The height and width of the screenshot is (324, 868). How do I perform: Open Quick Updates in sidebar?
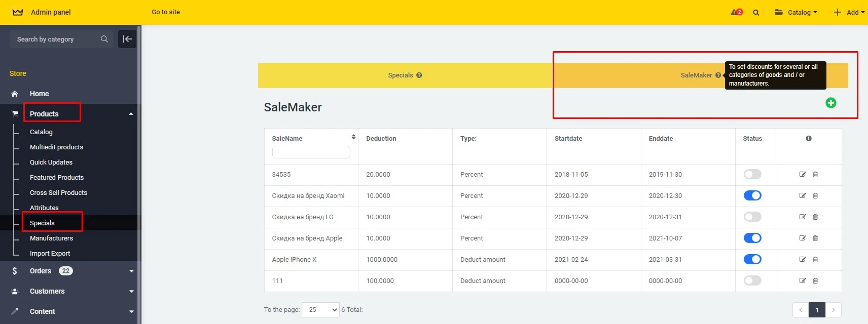51,162
